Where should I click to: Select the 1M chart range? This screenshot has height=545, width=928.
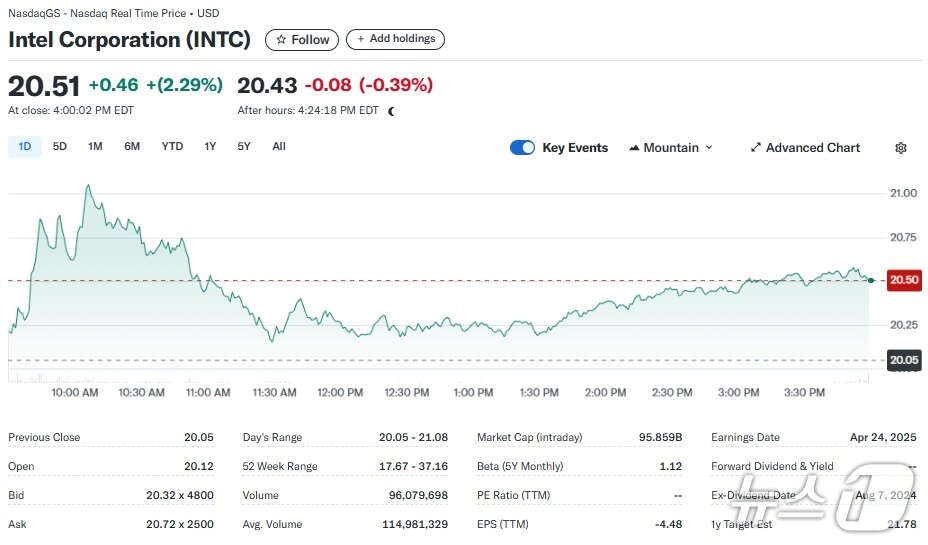point(95,147)
